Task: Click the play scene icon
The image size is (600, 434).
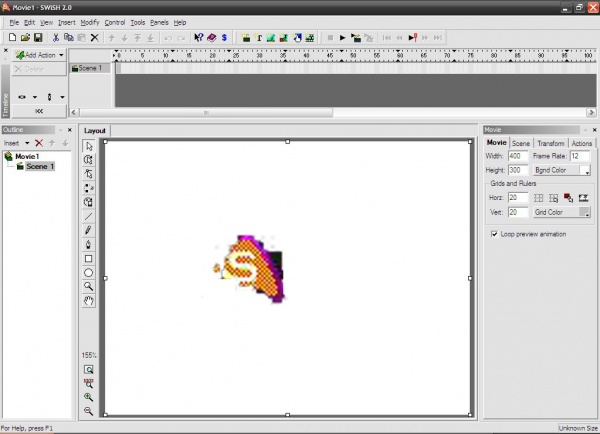Action: tap(356, 38)
